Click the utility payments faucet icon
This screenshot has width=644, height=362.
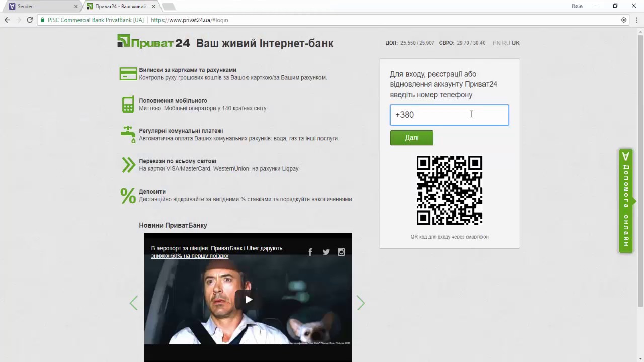pyautogui.click(x=128, y=134)
